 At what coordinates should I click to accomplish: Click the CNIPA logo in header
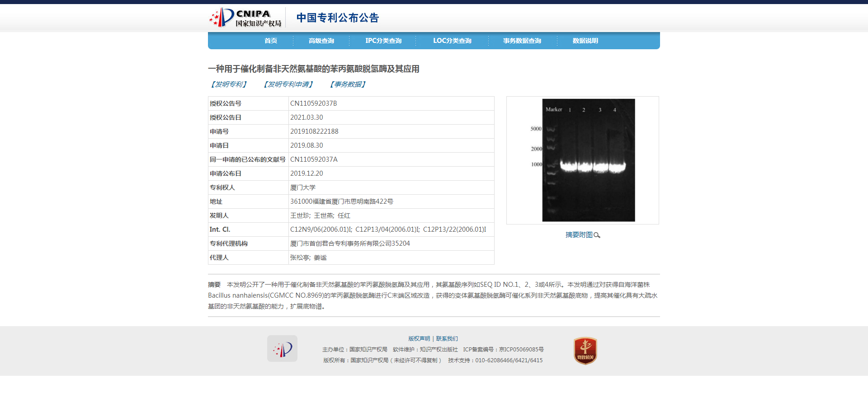click(x=245, y=18)
